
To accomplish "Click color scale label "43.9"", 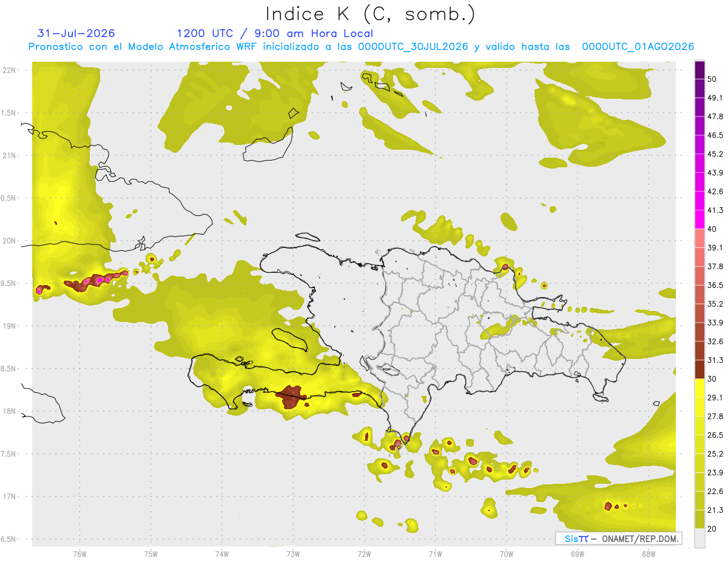I will (715, 173).
